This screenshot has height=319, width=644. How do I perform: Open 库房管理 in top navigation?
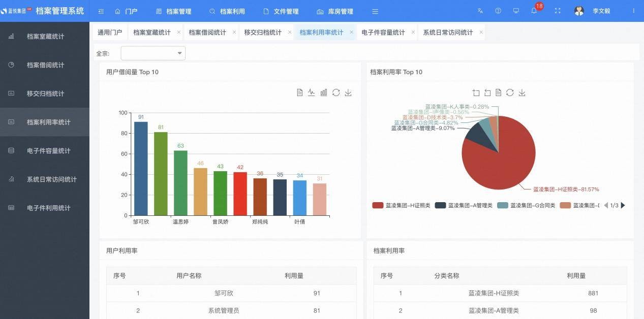point(335,11)
